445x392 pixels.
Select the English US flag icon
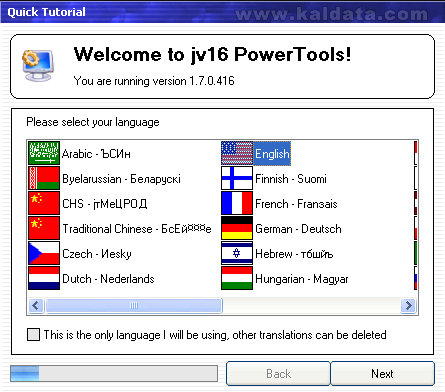pyautogui.click(x=237, y=153)
